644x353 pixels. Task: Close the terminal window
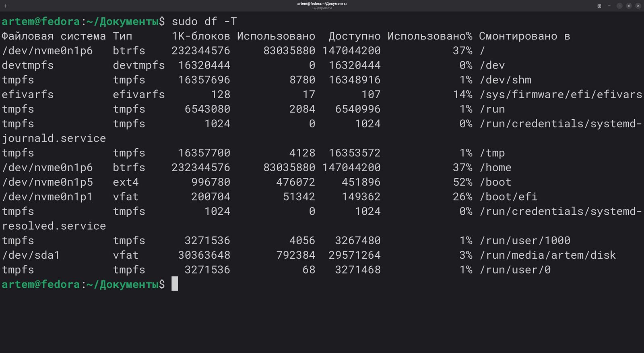pyautogui.click(x=638, y=6)
